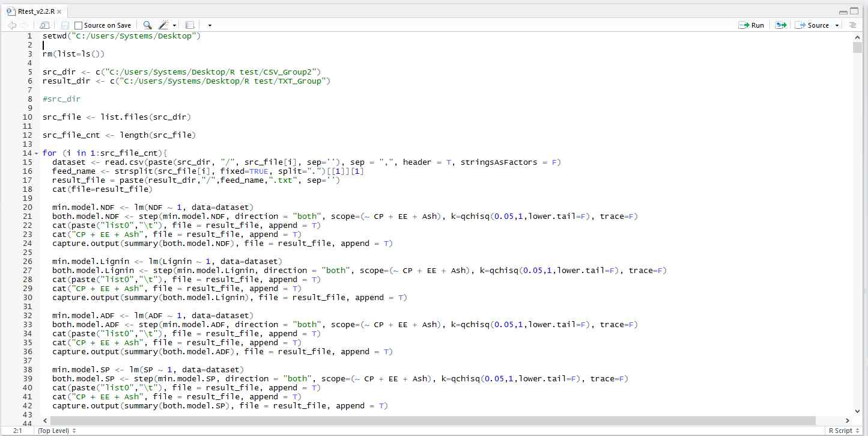Go back to previous source location
This screenshot has width=868, height=436.
12,25
